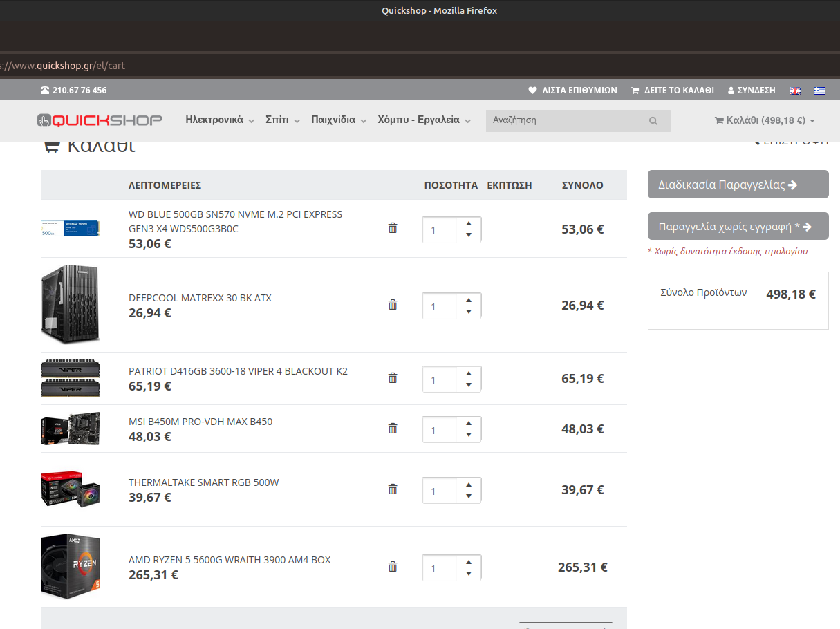Increase quantity of WD Blue SSD
Screen dimensions: 840x629
(x=469, y=223)
